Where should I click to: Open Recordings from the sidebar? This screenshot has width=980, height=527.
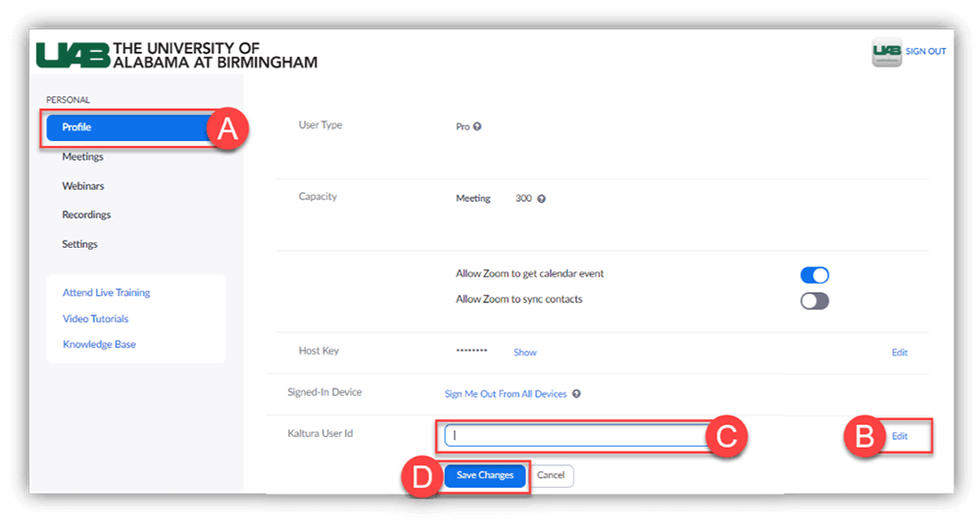(x=86, y=215)
